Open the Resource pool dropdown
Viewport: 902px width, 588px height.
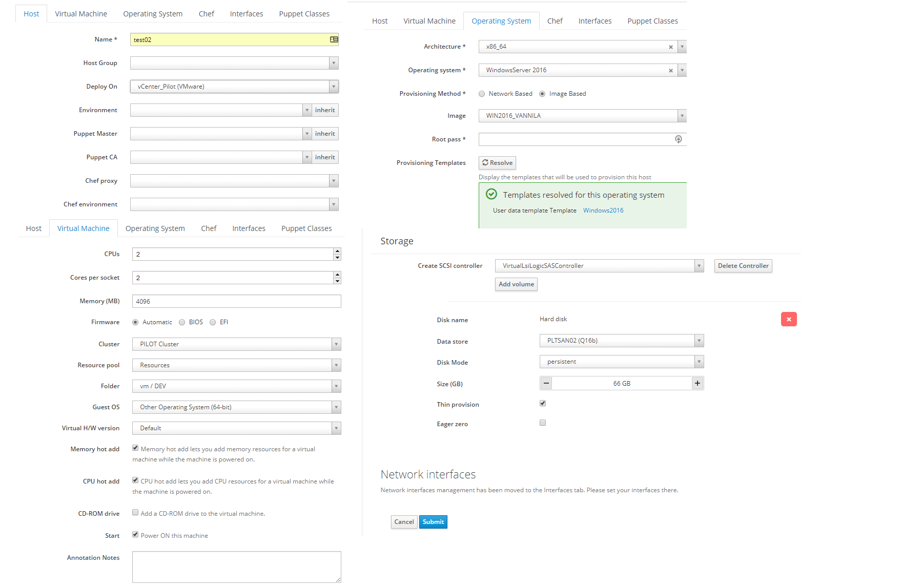pos(237,365)
